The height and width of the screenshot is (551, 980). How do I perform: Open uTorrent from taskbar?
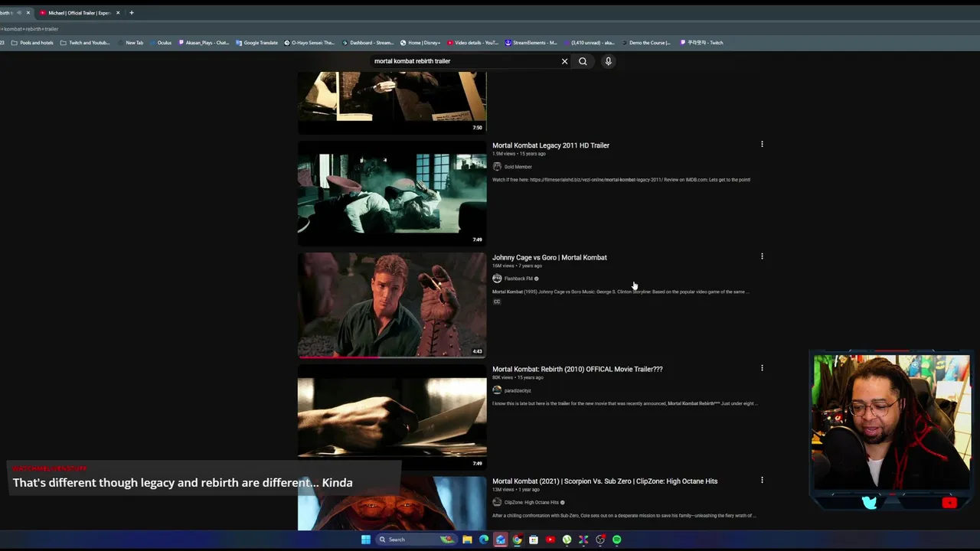(x=567, y=540)
